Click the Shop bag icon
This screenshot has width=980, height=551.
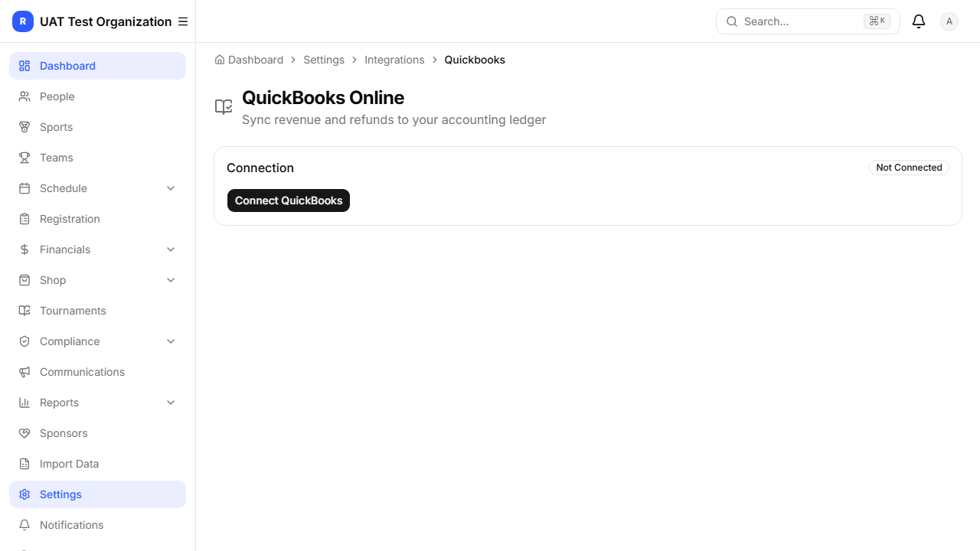24,280
